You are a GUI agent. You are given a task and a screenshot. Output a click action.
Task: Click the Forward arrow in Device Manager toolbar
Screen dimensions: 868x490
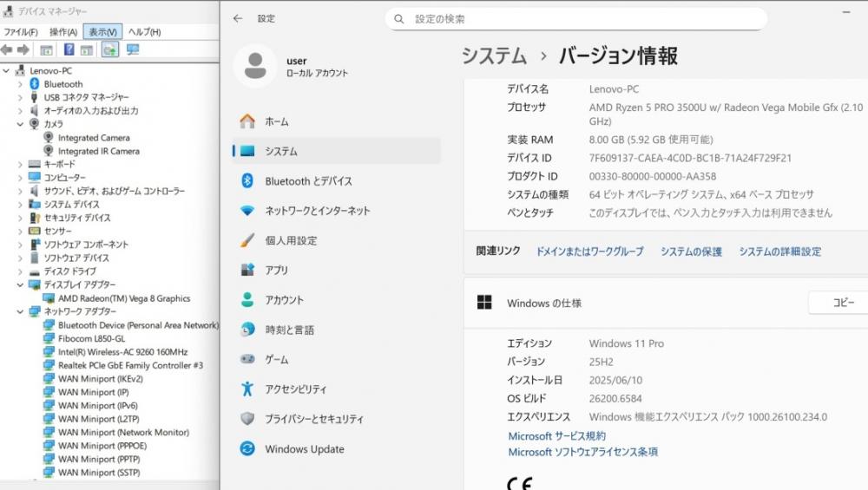click(23, 49)
